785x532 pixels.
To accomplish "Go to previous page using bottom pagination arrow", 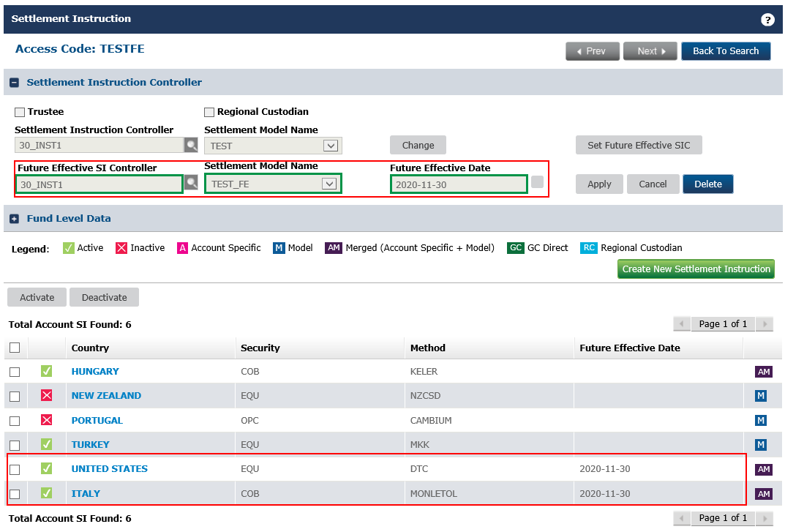I will [x=682, y=517].
